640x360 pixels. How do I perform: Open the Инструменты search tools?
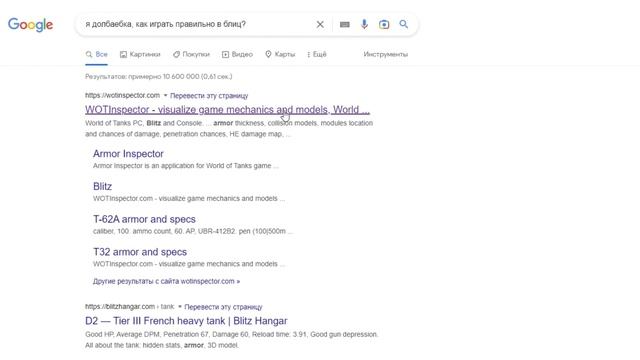pyautogui.click(x=385, y=54)
